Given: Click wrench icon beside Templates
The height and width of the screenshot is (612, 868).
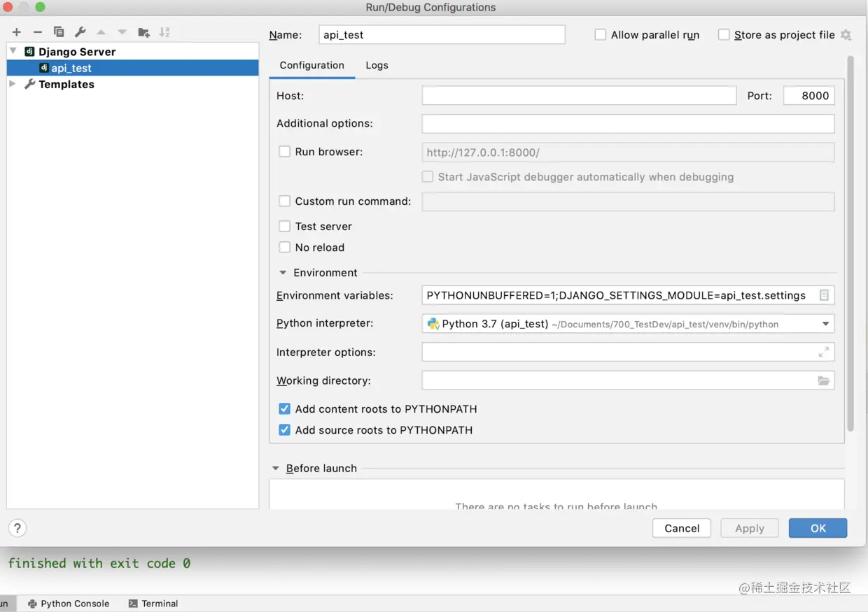Looking at the screenshot, I should pyautogui.click(x=29, y=84).
